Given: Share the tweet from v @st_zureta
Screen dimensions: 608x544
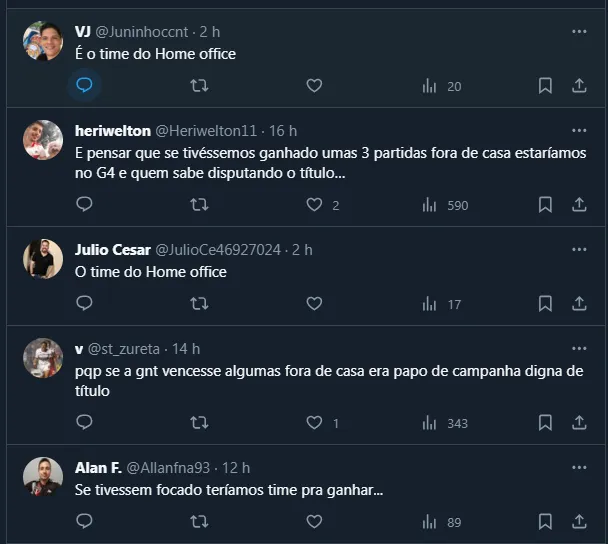Looking at the screenshot, I should coord(579,422).
